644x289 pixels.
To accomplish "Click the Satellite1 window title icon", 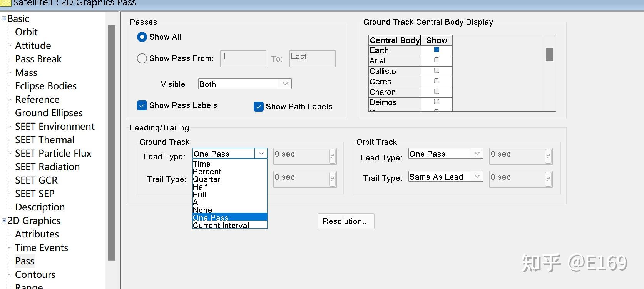I will tap(5, 3).
